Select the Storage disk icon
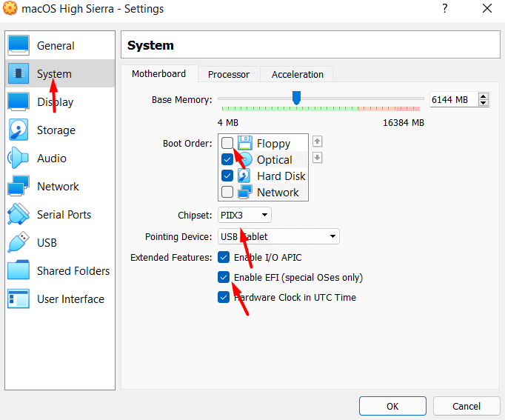The height and width of the screenshot is (420, 505). (x=19, y=130)
